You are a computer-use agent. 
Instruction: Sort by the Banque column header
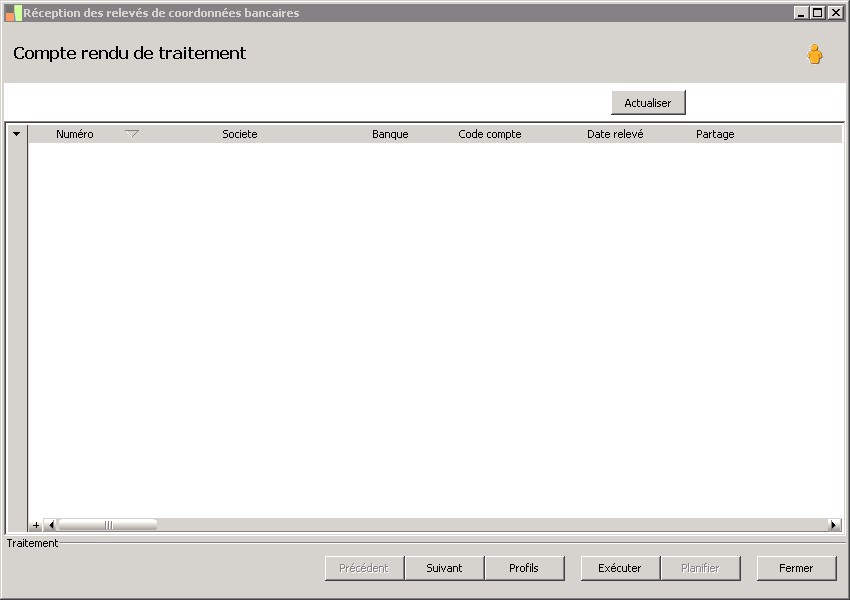[x=390, y=134]
